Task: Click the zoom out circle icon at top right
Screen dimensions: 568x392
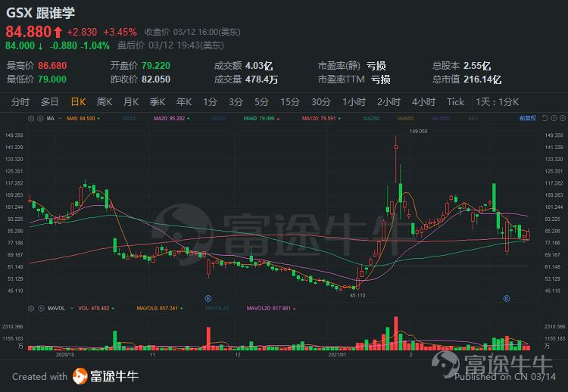Action: pyautogui.click(x=554, y=118)
